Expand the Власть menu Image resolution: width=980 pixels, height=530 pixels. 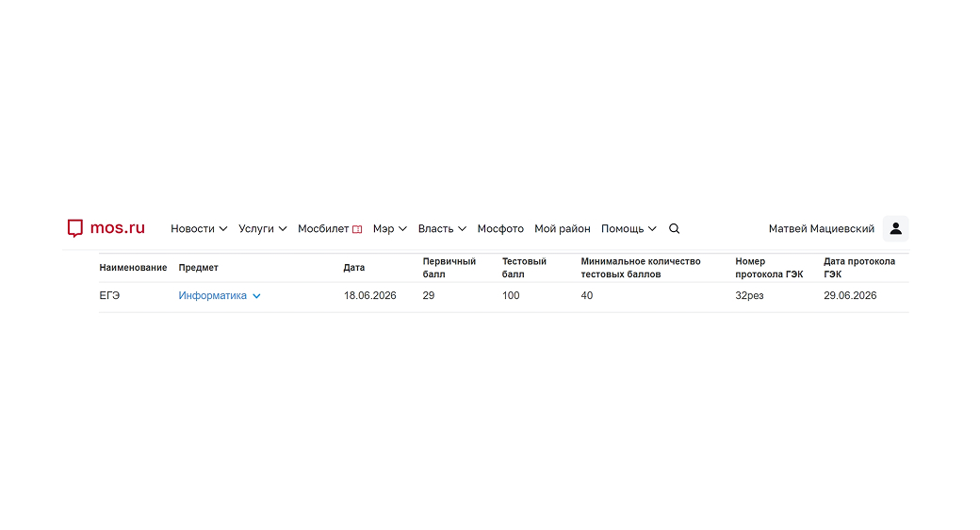442,229
